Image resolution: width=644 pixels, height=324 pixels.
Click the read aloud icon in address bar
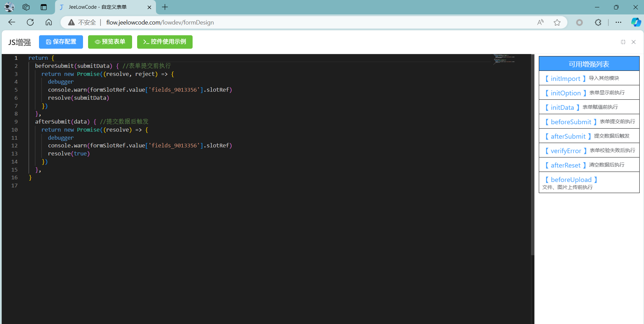point(540,22)
